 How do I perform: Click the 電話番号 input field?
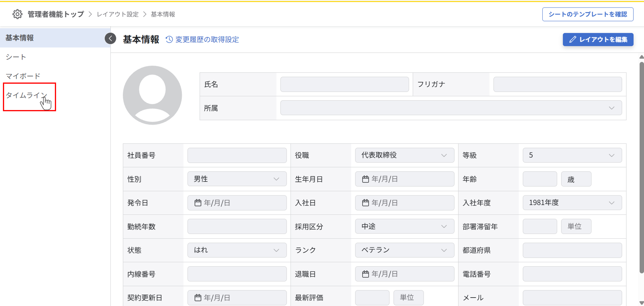pos(572,274)
